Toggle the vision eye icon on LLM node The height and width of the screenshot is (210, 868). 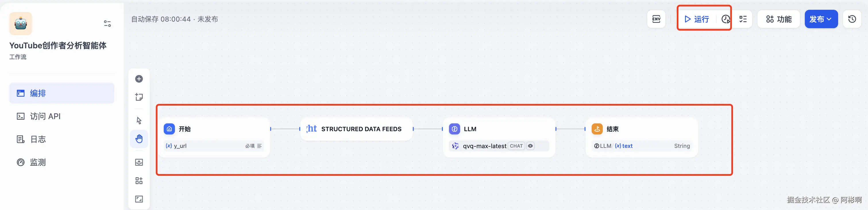point(531,146)
